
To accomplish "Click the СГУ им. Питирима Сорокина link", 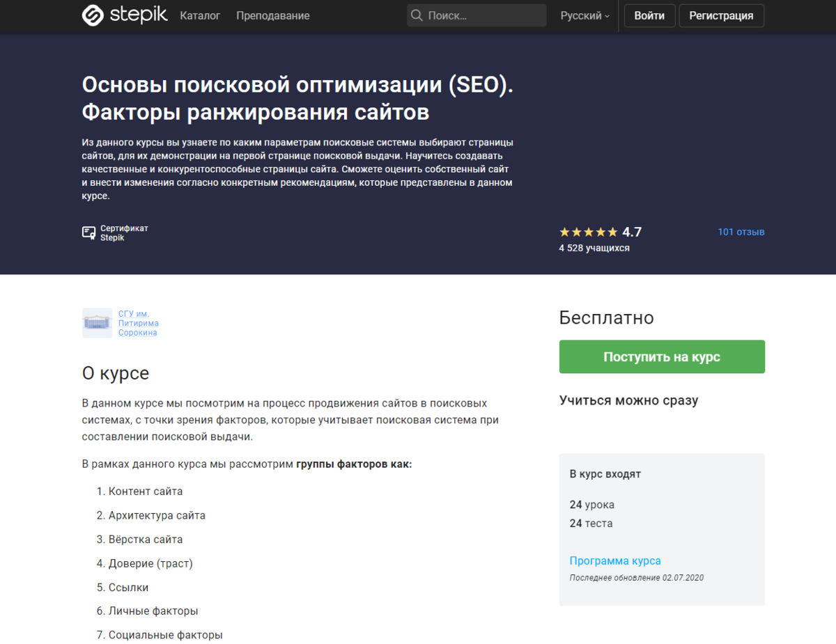I will point(138,323).
